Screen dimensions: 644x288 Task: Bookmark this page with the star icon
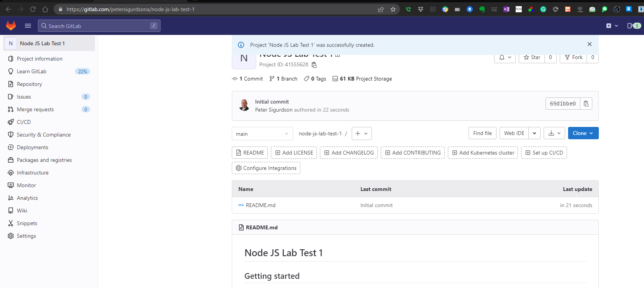(x=393, y=9)
